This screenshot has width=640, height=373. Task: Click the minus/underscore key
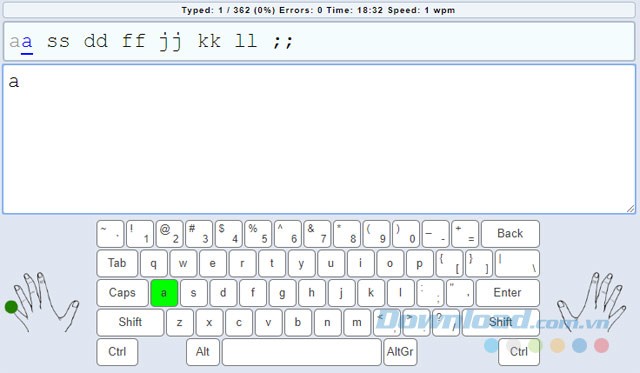pyautogui.click(x=436, y=234)
